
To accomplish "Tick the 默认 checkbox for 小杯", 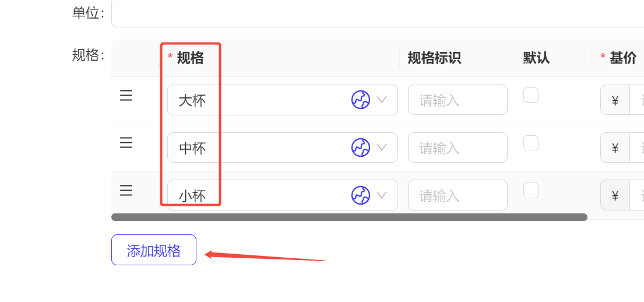I will (530, 191).
